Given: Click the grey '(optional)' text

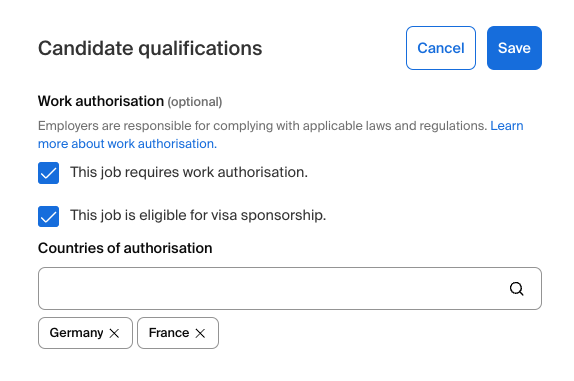Looking at the screenshot, I should pos(195,102).
